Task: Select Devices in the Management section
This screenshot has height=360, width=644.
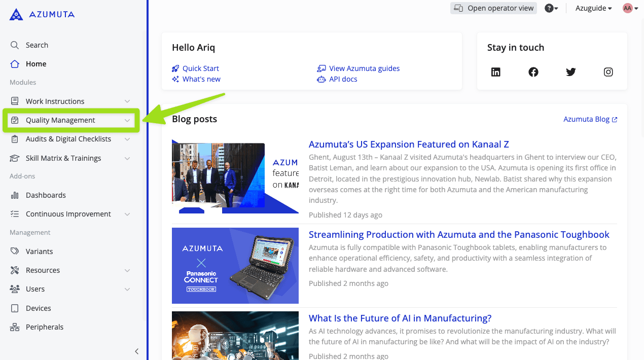Action: (x=39, y=308)
